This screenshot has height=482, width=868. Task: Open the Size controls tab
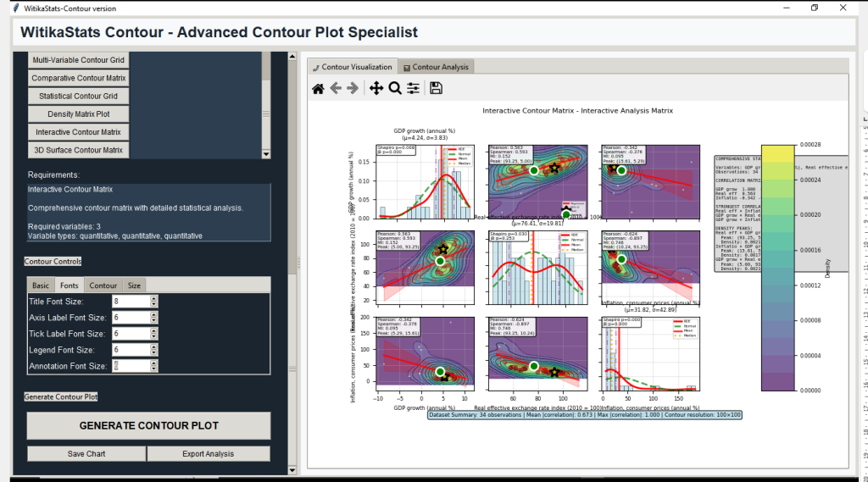134,285
